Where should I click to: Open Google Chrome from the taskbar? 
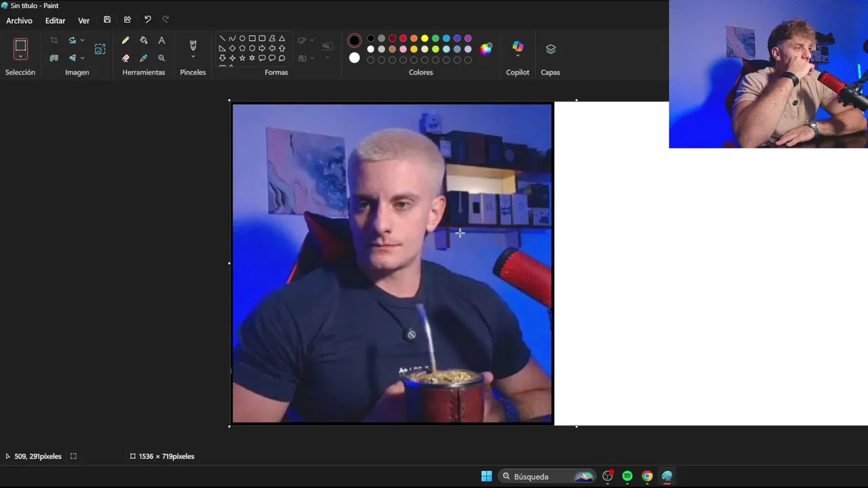(647, 476)
